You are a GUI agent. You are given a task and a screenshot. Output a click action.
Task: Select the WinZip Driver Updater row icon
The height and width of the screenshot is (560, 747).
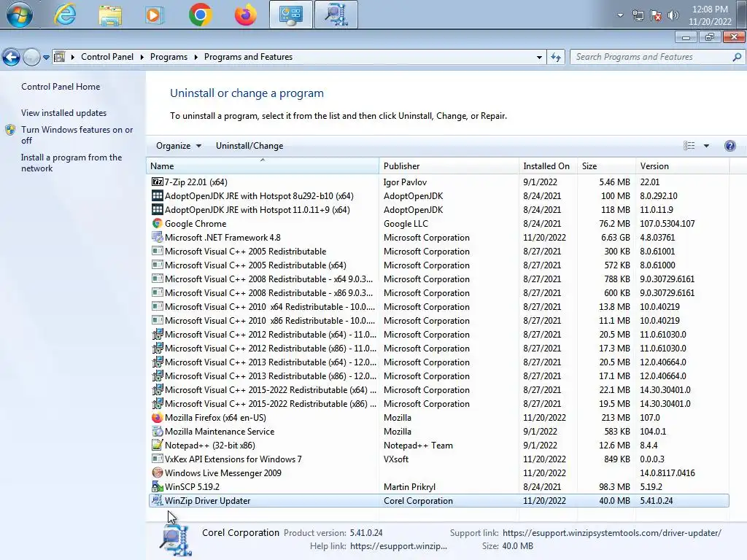coord(158,500)
